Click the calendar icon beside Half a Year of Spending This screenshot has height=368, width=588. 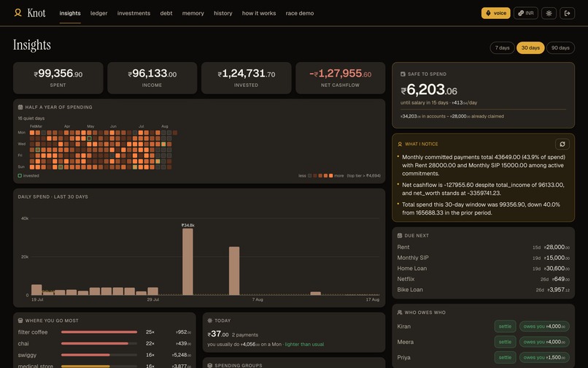click(20, 107)
